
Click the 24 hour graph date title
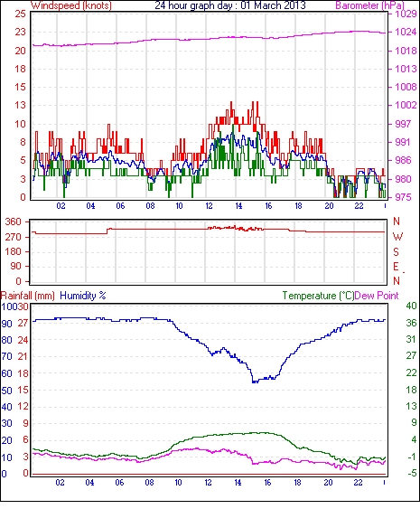(x=230, y=5)
